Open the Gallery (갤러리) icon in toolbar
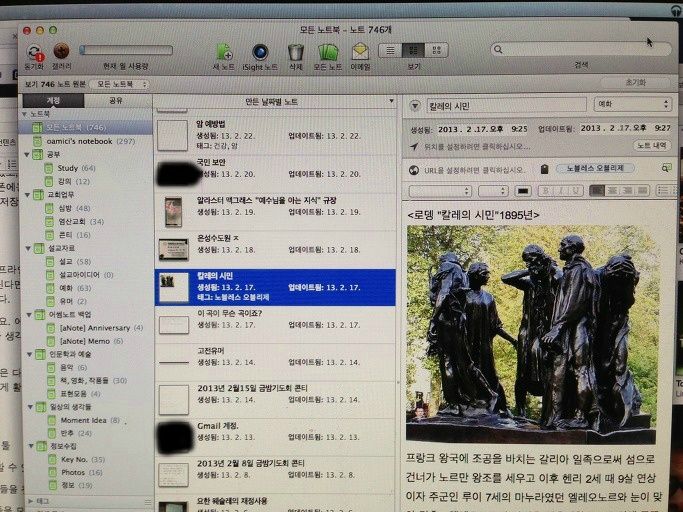The width and height of the screenshot is (683, 512). 61,51
